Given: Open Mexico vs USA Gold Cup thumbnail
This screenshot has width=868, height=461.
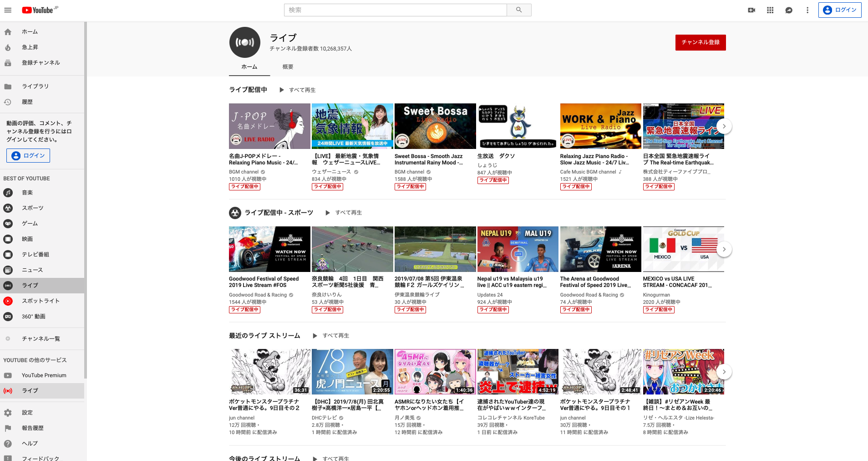Looking at the screenshot, I should (x=684, y=249).
